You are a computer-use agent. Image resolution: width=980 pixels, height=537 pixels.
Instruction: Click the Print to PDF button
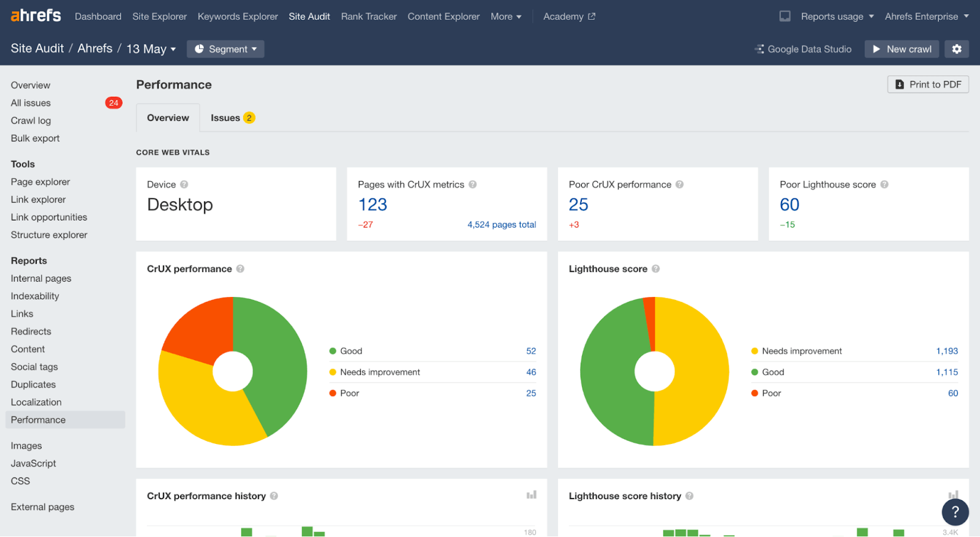click(x=928, y=84)
